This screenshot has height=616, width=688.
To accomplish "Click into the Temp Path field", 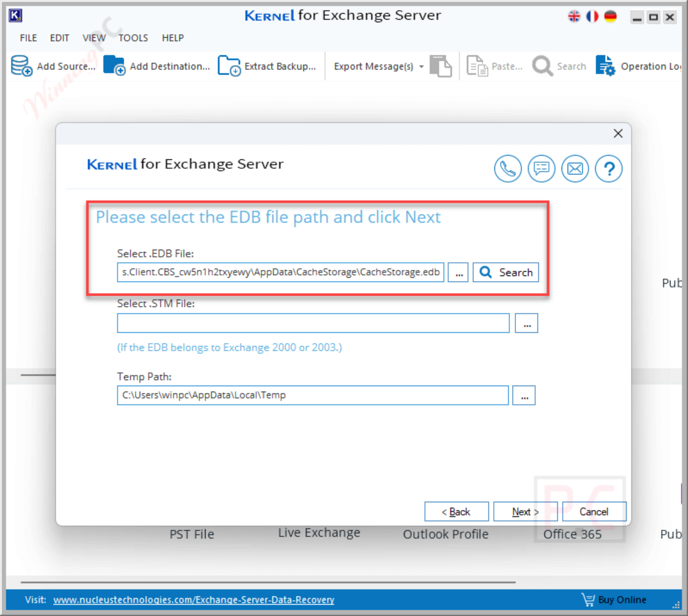I will tap(313, 395).
